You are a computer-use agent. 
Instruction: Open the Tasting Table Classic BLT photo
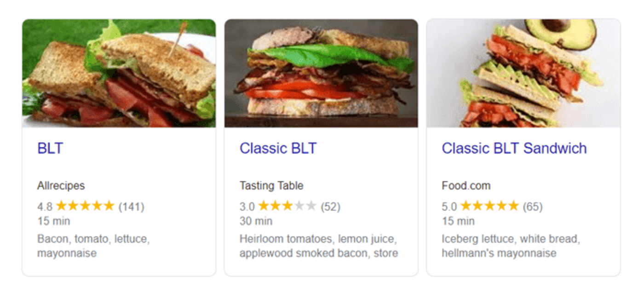[321, 73]
